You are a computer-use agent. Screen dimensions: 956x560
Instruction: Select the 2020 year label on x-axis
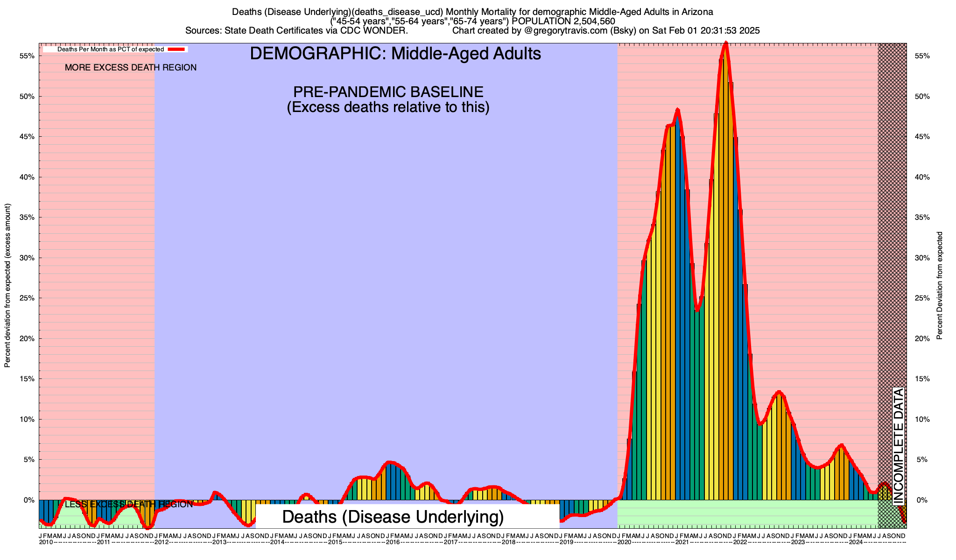point(624,542)
